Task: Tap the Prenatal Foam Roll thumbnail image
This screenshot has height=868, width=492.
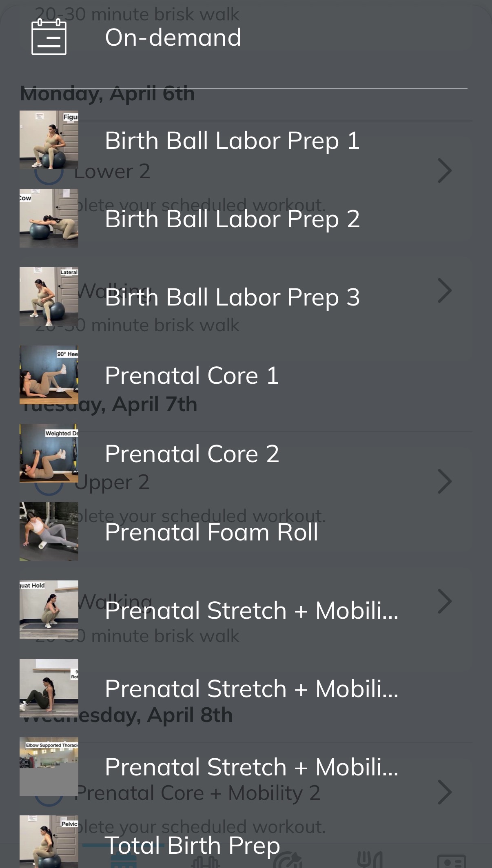Action: point(49,531)
